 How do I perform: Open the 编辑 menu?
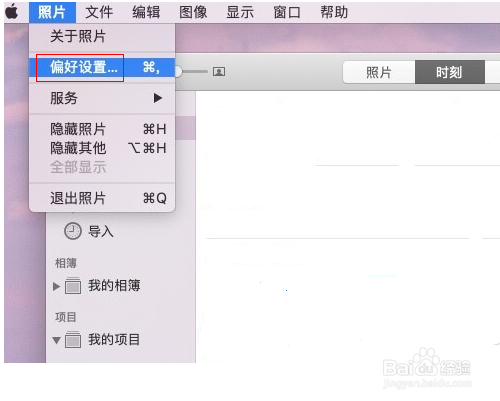tap(146, 12)
